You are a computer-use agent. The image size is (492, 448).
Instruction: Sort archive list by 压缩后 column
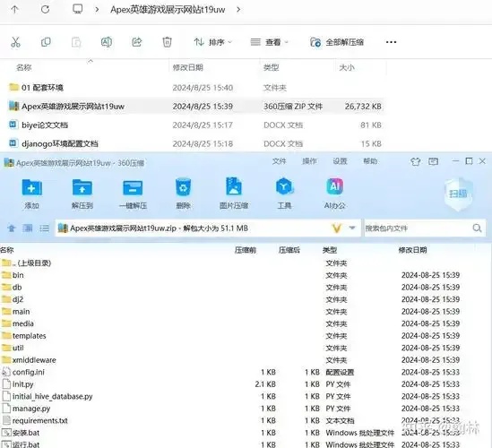tap(289, 250)
